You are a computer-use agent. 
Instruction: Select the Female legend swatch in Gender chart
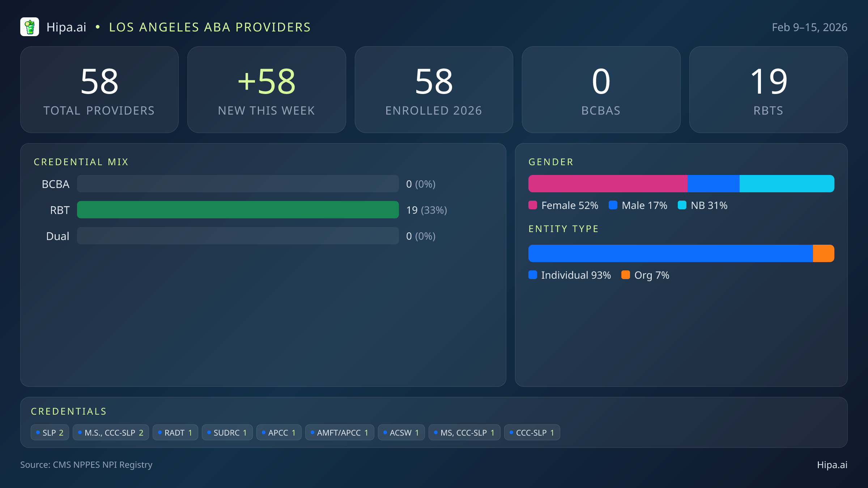[533, 205]
